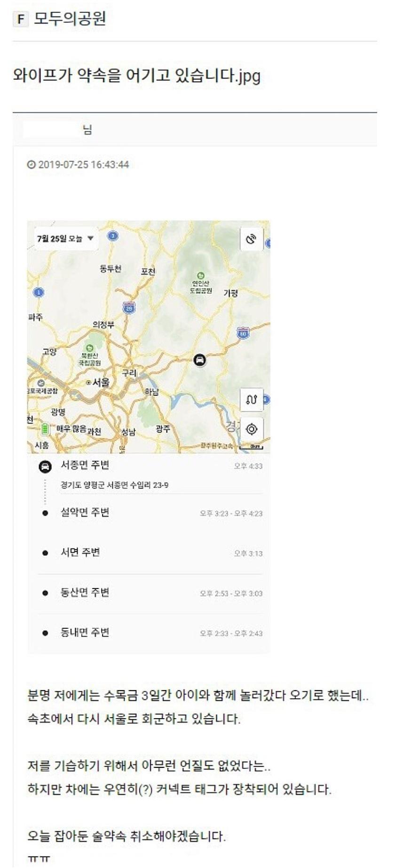The image size is (395, 868).
Task: Click the highway 60 shield on map
Action: (x=243, y=333)
